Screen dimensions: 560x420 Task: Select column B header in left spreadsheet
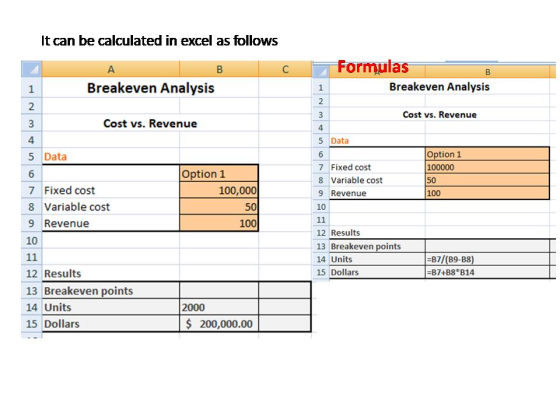219,69
